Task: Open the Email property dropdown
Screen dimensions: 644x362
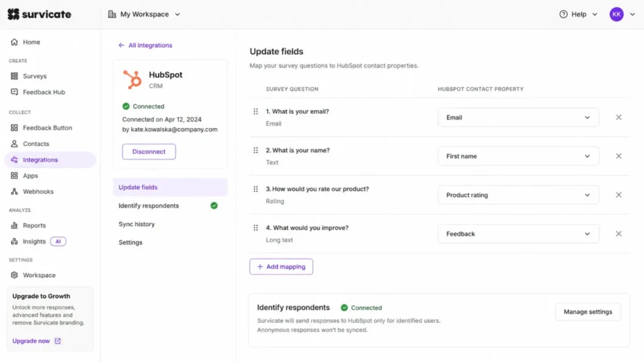Action: point(518,118)
